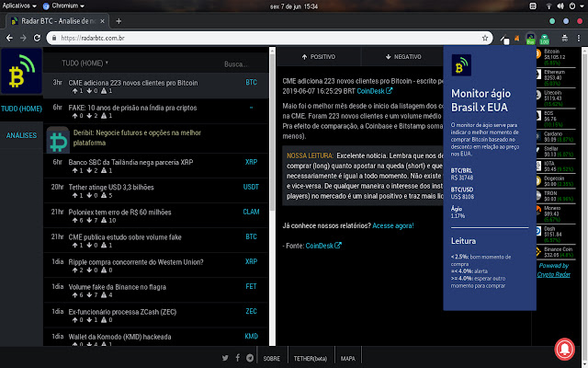Open the Wi-Fi network indicator in system tray

(549, 6)
